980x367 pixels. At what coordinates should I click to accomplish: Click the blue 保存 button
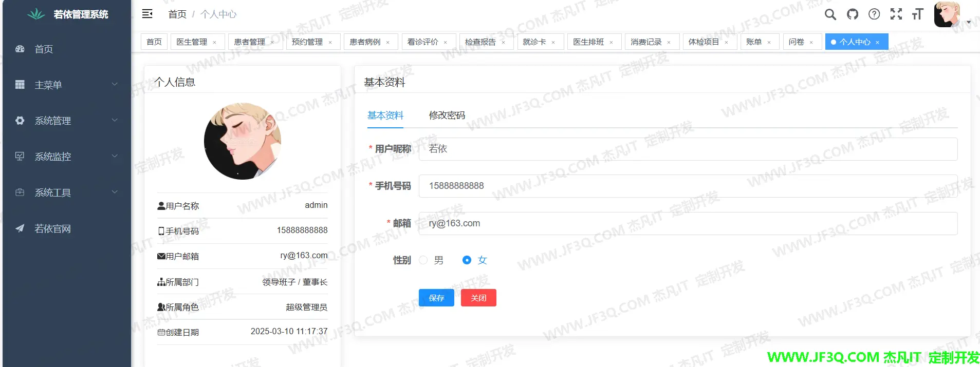pos(436,298)
